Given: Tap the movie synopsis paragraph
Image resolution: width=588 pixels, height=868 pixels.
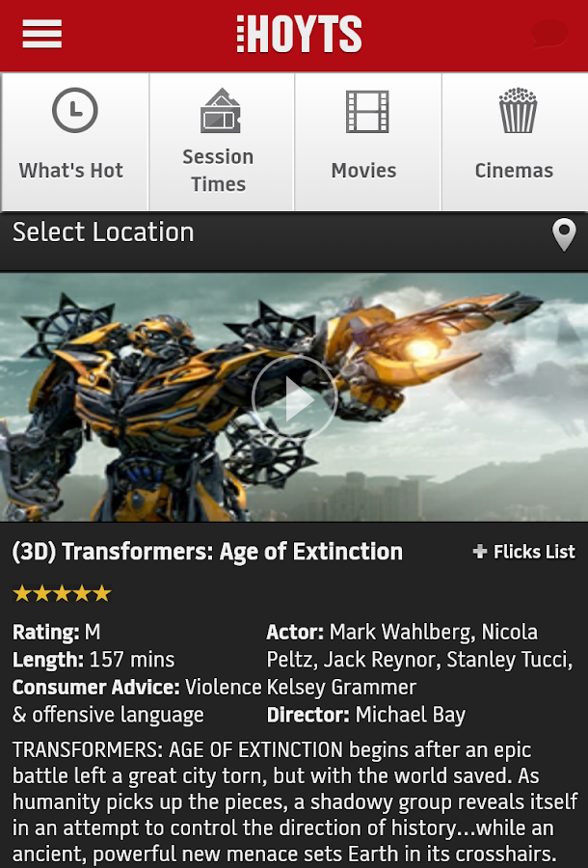Looking at the screenshot, I should pos(295,801).
